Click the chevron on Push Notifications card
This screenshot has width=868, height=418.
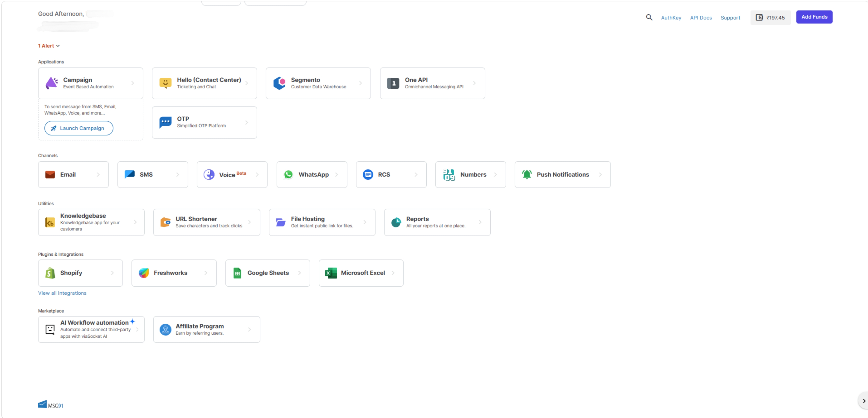(x=600, y=175)
